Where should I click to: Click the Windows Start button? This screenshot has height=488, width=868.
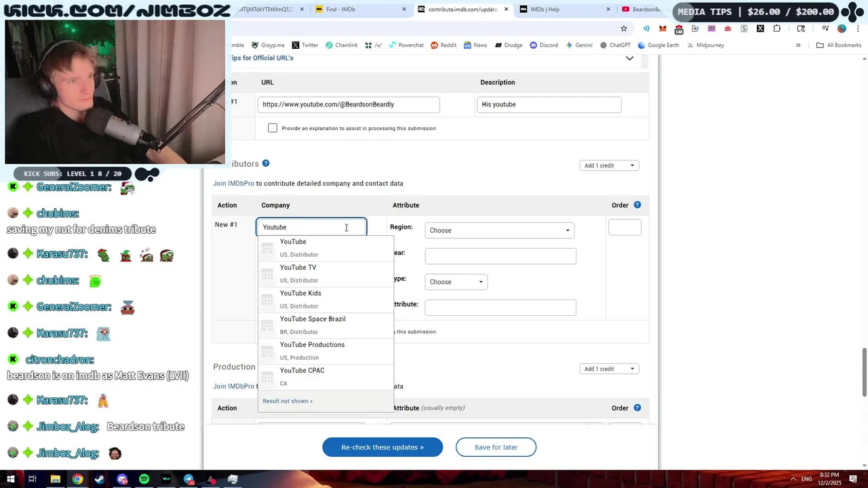point(10,479)
